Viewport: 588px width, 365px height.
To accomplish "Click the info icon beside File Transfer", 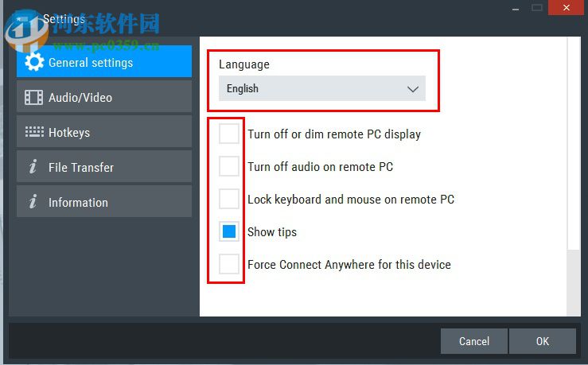I will 33,167.
